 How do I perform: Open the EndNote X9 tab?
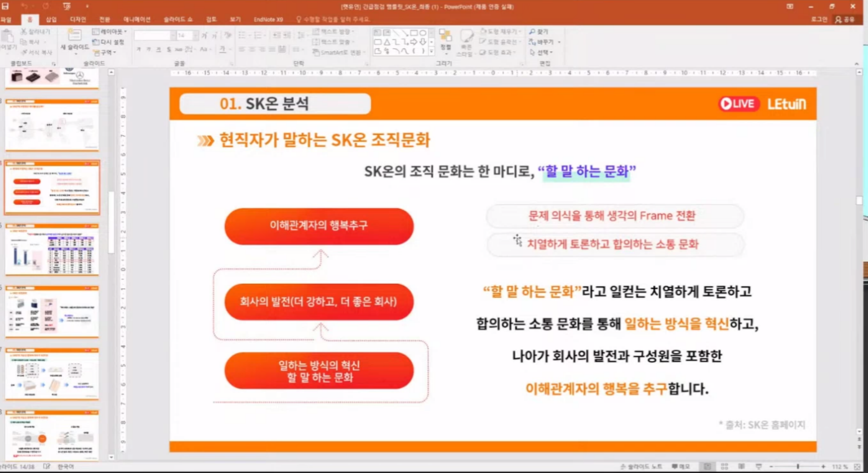(268, 19)
